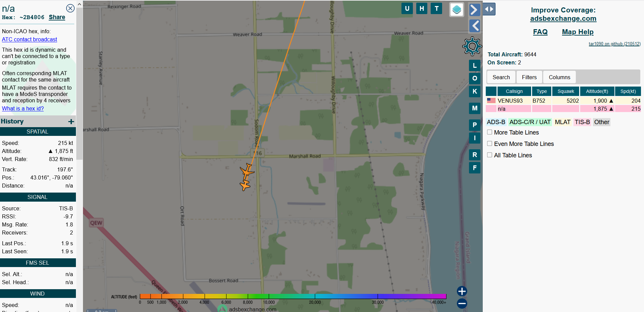Image resolution: width=644 pixels, height=312 pixels.
Task: Open tar1090 on github link
Action: pos(614,44)
